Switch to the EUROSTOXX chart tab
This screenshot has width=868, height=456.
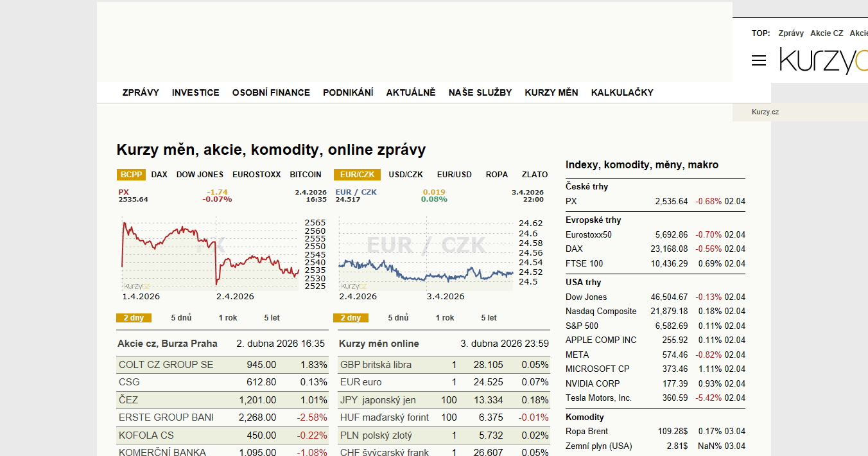click(257, 175)
